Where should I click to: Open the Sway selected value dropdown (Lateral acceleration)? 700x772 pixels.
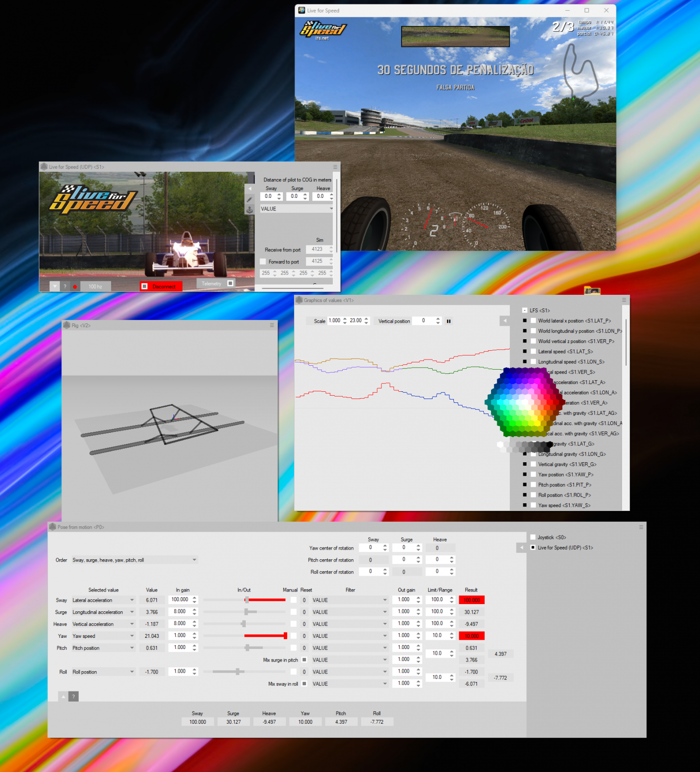coord(103,600)
